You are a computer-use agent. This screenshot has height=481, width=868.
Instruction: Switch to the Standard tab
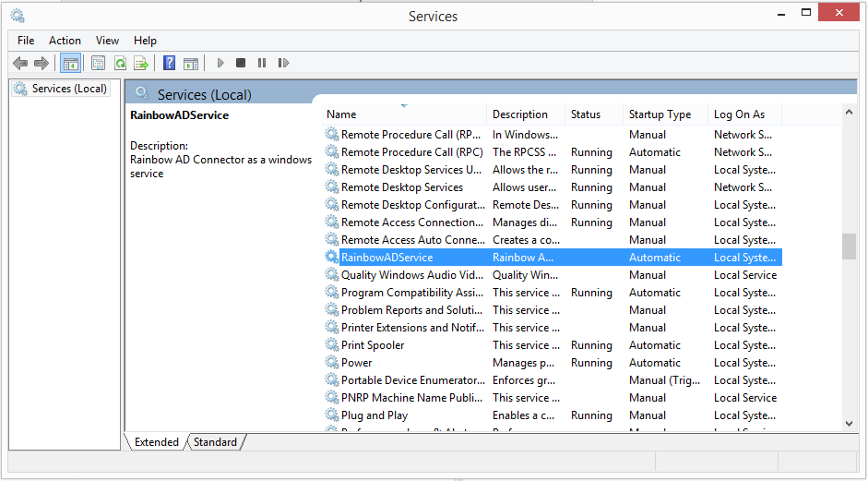point(215,442)
